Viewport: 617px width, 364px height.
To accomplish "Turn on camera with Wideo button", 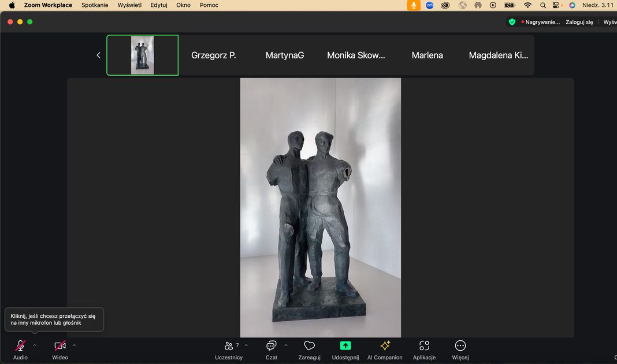I will coord(60,346).
